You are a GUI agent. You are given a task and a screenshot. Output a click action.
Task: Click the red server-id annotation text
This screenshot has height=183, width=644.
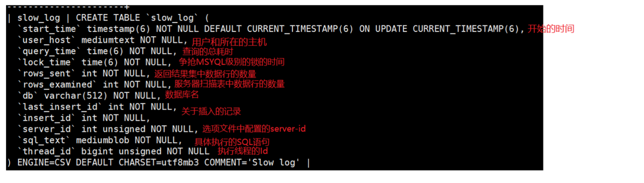tap(288, 129)
